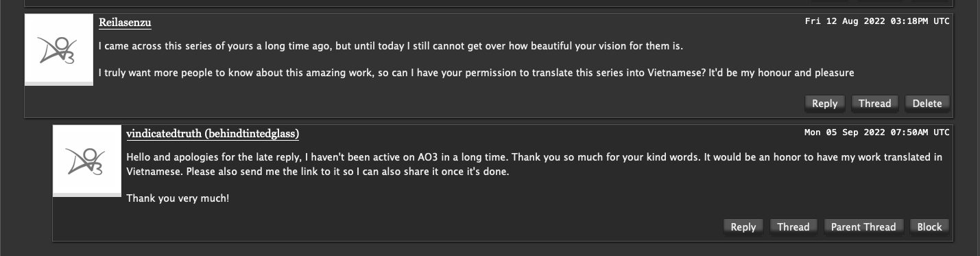Click the sentence starting 'I came across this series'

click(x=391, y=47)
